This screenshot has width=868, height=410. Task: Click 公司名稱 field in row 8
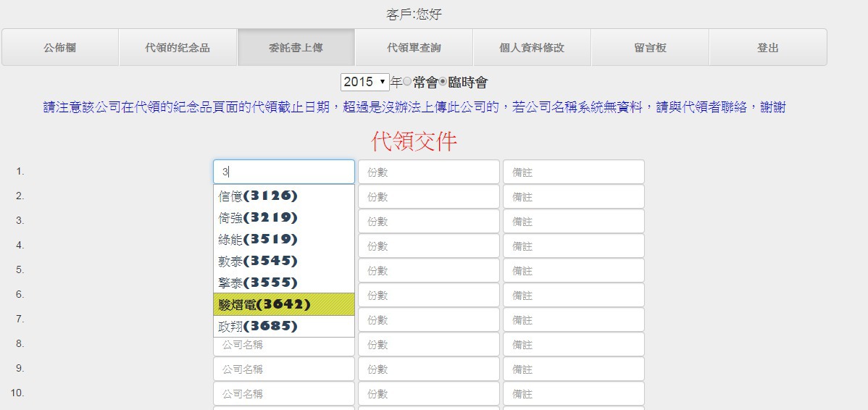(284, 346)
